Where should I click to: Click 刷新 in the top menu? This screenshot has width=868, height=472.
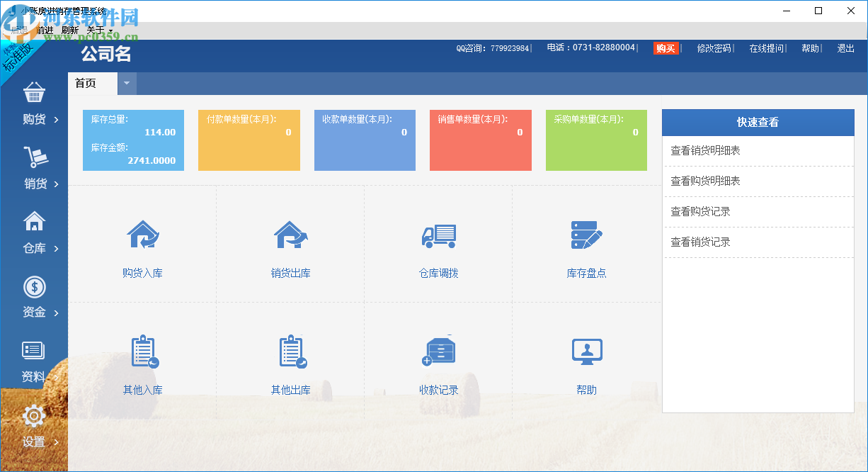pyautogui.click(x=69, y=29)
